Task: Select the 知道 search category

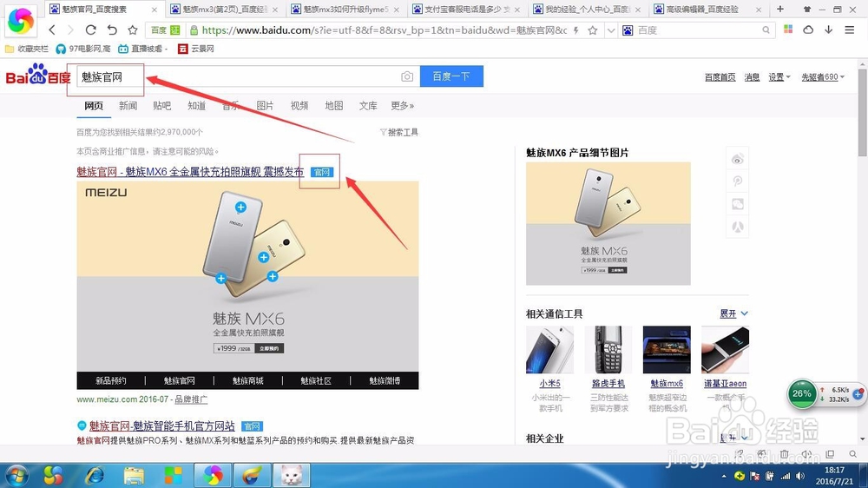Action: (196, 105)
